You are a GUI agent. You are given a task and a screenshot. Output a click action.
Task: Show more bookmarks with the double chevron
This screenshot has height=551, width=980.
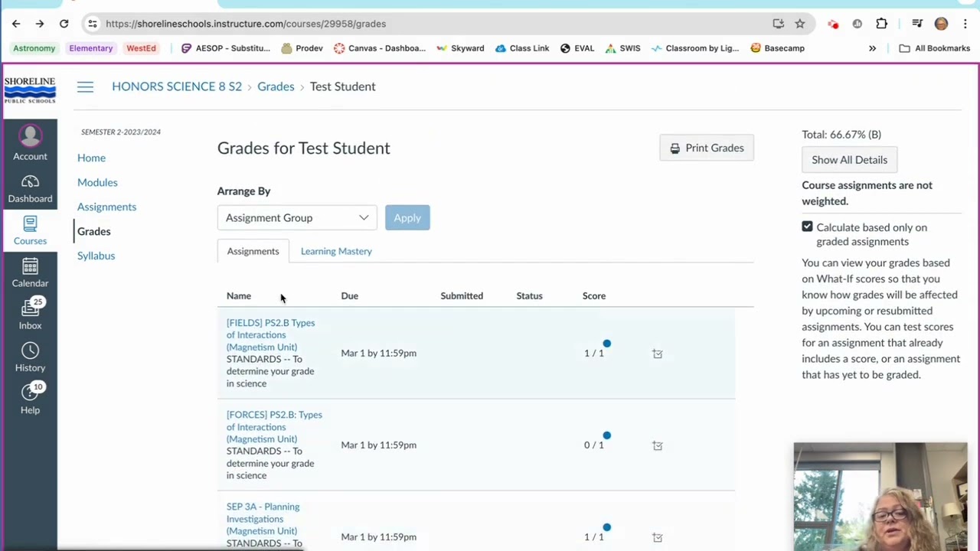pos(872,48)
